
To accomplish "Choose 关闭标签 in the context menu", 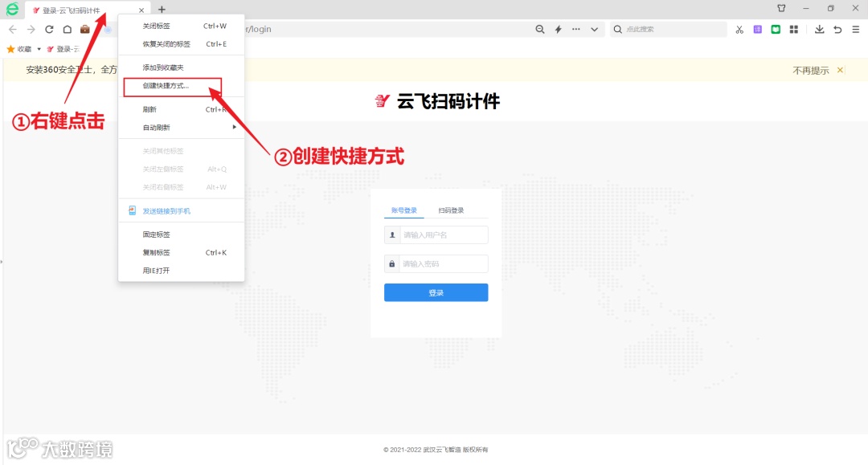I will point(181,26).
